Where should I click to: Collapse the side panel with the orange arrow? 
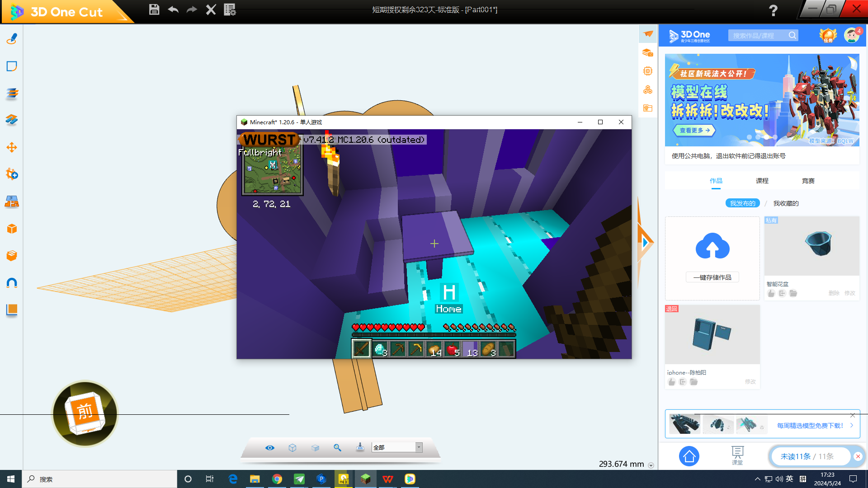[645, 243]
